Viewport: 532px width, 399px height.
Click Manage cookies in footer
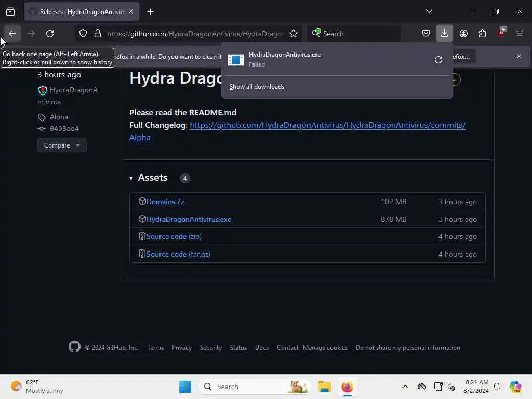click(x=325, y=348)
